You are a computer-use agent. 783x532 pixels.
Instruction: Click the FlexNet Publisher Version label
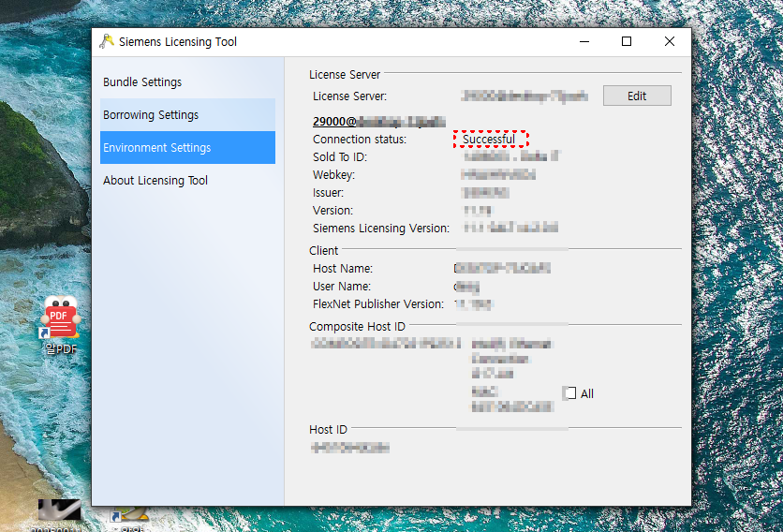click(378, 304)
